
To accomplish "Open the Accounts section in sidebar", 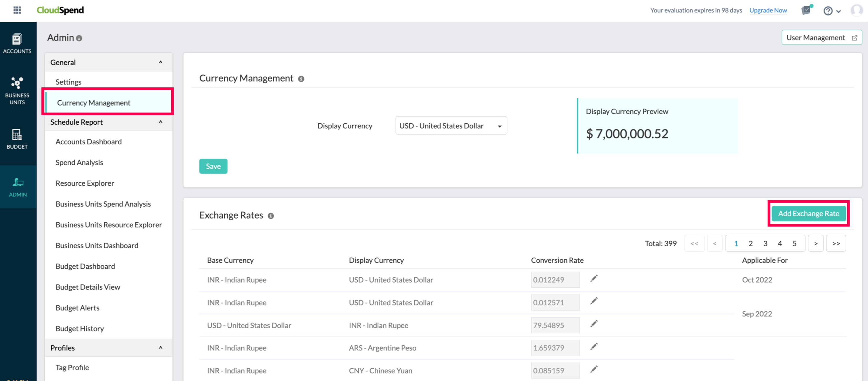I will tap(17, 44).
